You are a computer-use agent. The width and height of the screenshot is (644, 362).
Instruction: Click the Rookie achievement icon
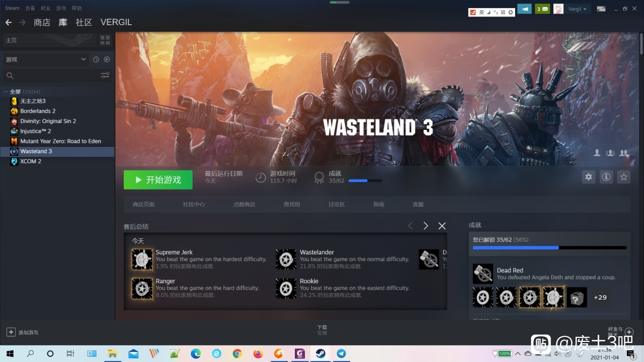click(286, 289)
